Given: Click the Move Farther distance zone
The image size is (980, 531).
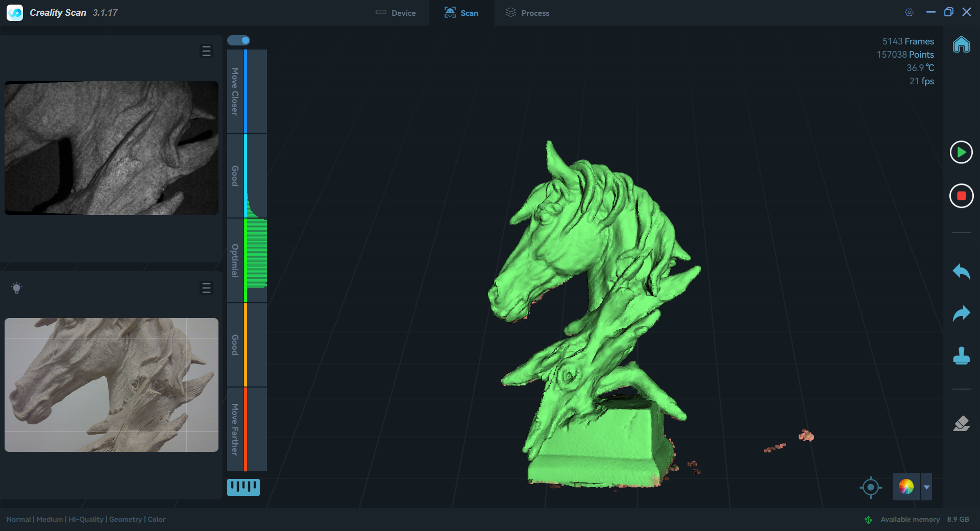Looking at the screenshot, I should pos(247,429).
